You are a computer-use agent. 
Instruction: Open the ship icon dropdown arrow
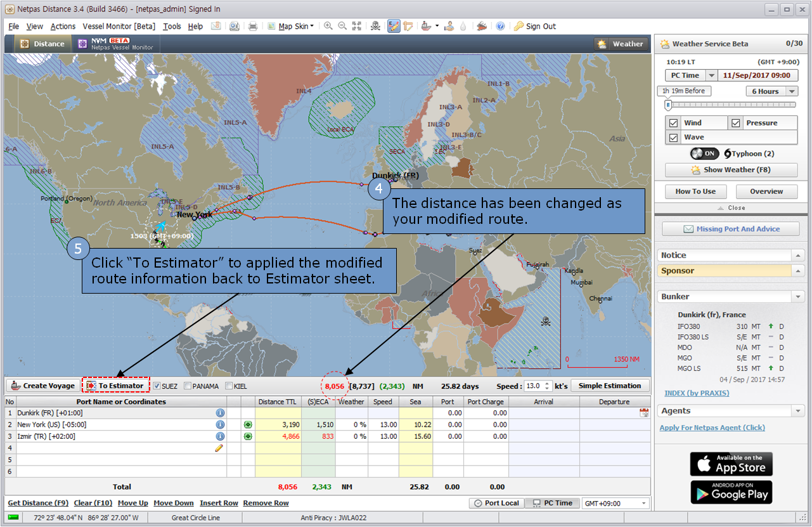pyautogui.click(x=437, y=26)
